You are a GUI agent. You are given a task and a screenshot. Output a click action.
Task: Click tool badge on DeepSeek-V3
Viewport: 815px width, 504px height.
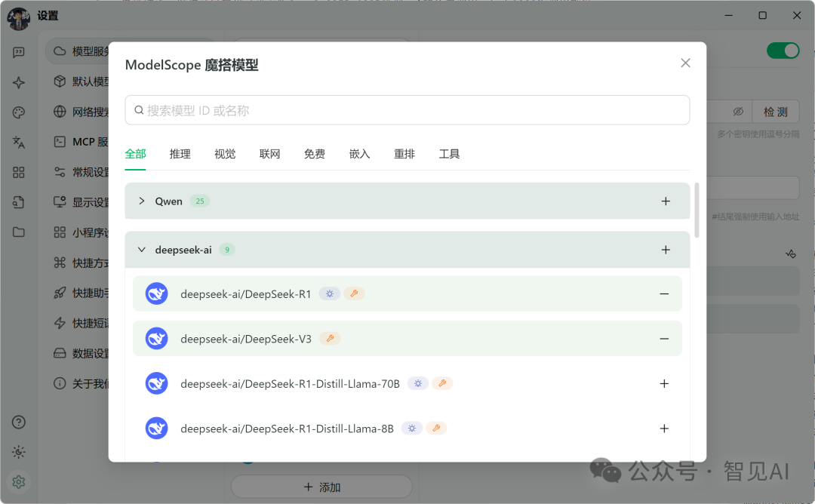[330, 338]
